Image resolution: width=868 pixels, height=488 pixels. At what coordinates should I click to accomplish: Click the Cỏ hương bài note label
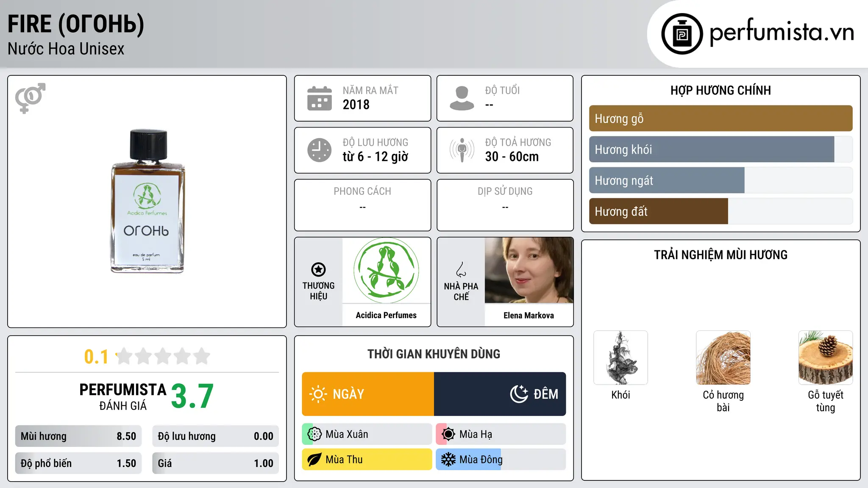coord(723,401)
